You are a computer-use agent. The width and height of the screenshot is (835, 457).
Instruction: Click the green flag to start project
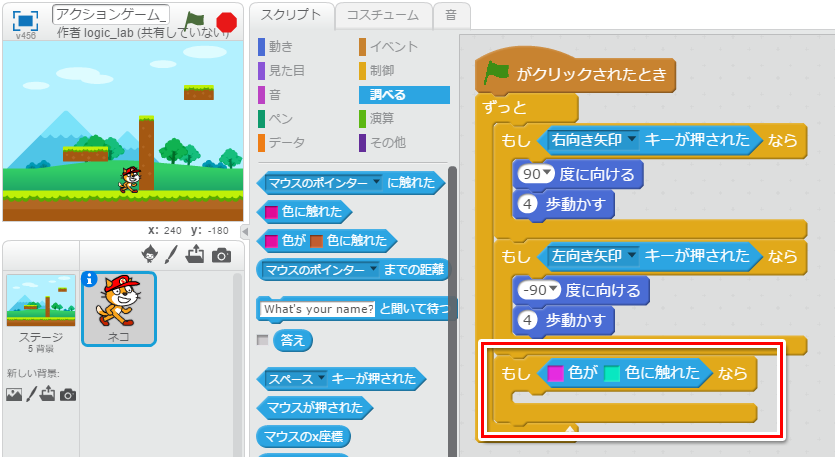coord(194,21)
